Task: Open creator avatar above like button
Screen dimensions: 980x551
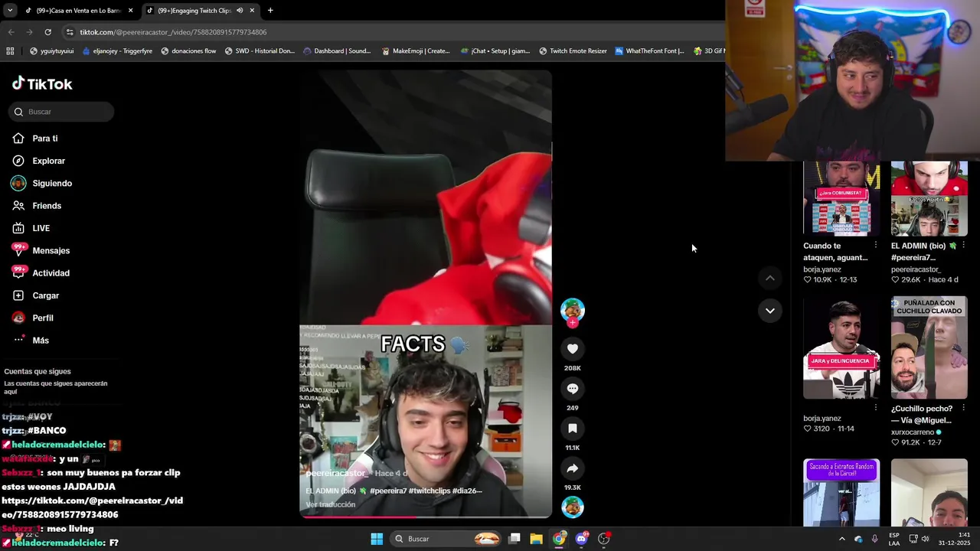Action: [572, 309]
